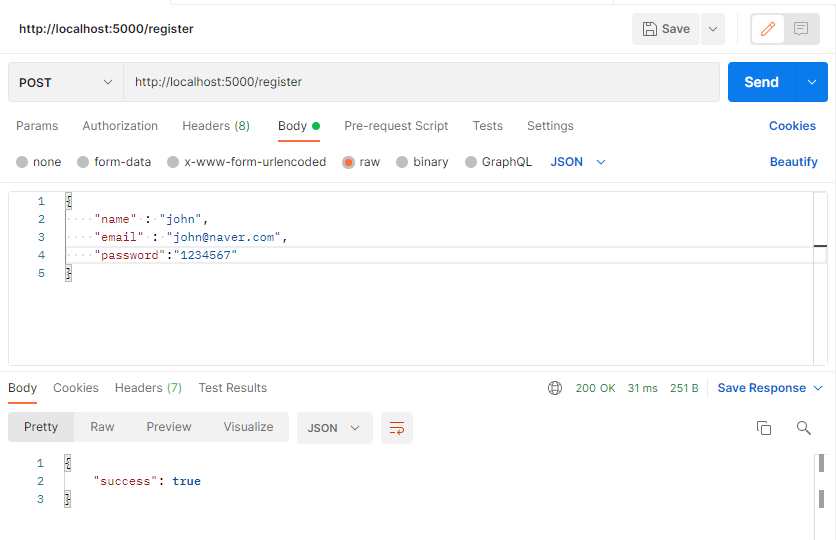This screenshot has height=540, width=836.
Task: Open the request Headers (8) tab
Action: point(216,126)
